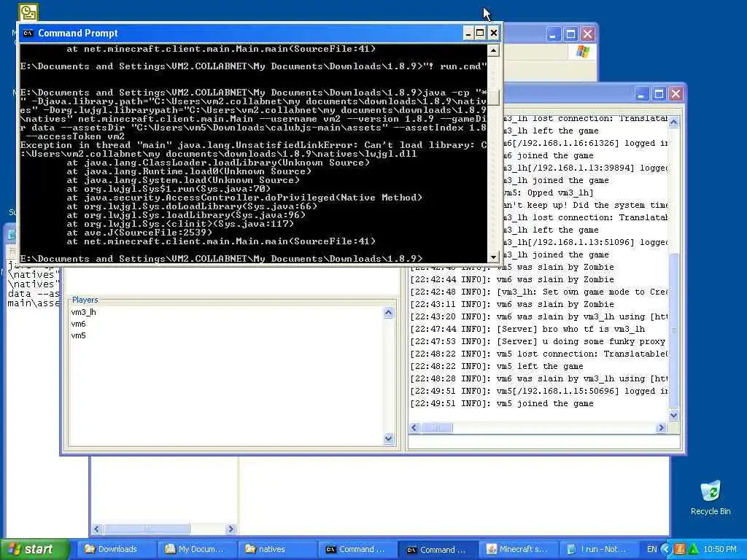Click the Players list scroll up arrow
This screenshot has height=560, width=747.
pyautogui.click(x=388, y=312)
